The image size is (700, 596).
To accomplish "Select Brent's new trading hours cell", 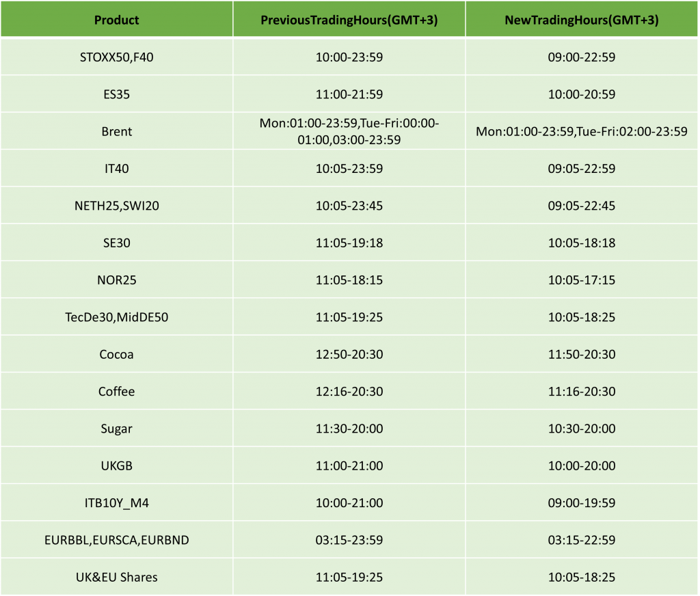I will click(x=582, y=131).
